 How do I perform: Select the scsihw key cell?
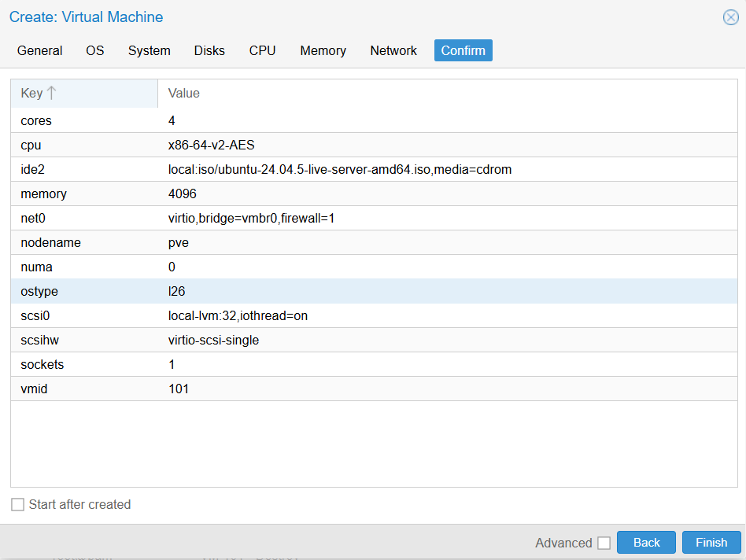[84, 341]
